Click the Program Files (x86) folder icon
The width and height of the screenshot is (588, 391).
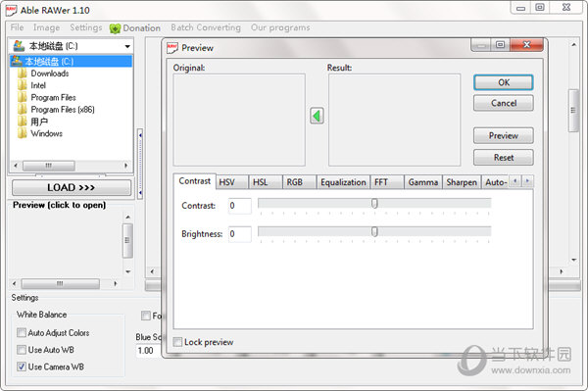pyautogui.click(x=23, y=109)
